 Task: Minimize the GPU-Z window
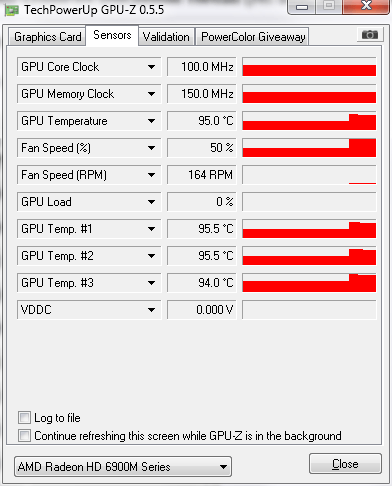(302, 7)
